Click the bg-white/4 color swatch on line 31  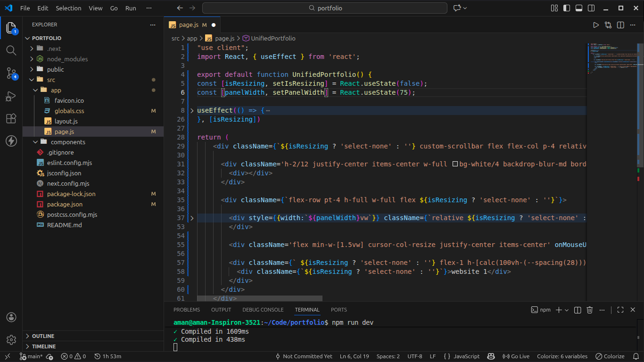pos(455,164)
